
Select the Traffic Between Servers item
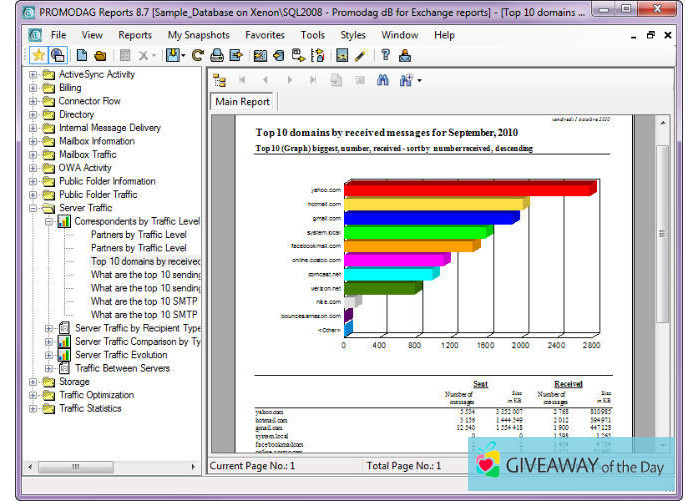pyautogui.click(x=122, y=368)
